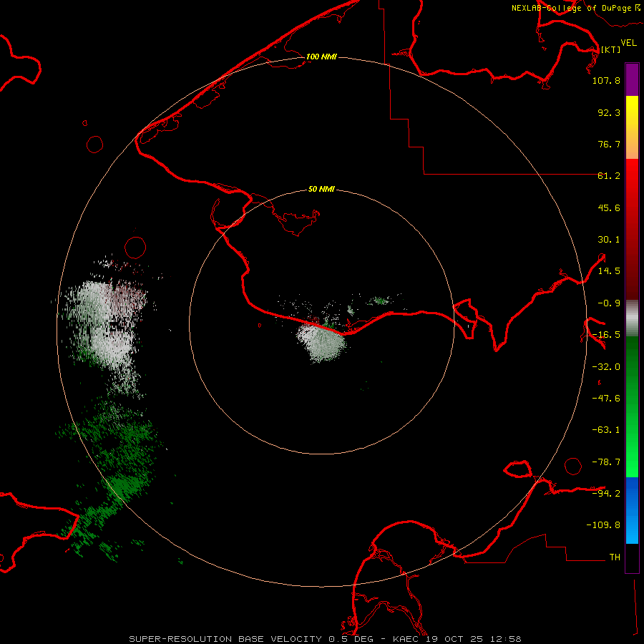Pick the black TH segment of the velocity scale
The height and width of the screenshot is (644, 644).
(x=632, y=557)
